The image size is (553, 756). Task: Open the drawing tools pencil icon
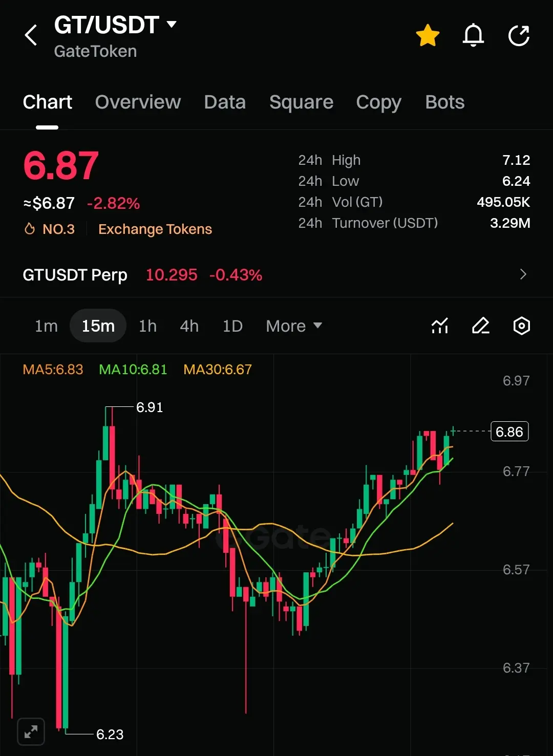coord(480,326)
